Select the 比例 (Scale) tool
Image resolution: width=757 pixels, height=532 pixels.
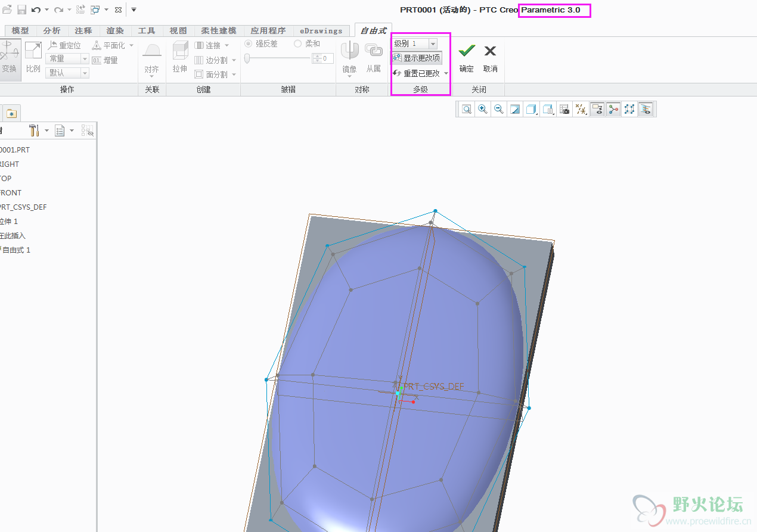[x=33, y=58]
